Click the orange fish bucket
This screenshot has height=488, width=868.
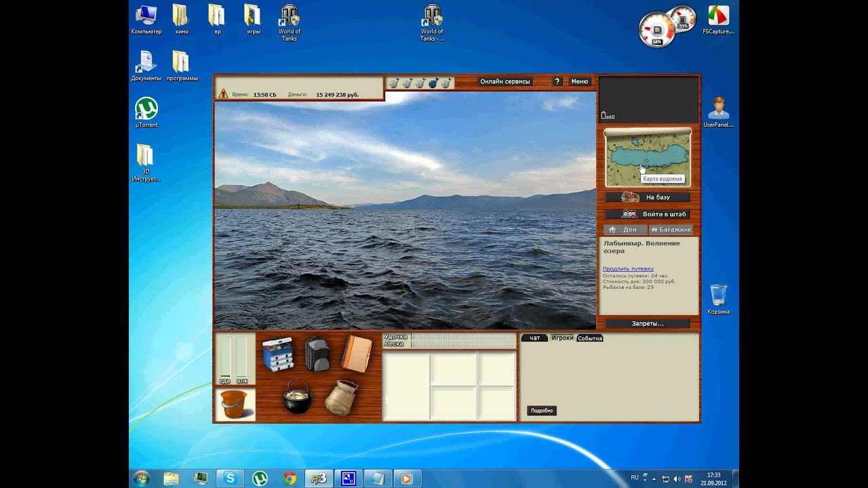coord(235,405)
